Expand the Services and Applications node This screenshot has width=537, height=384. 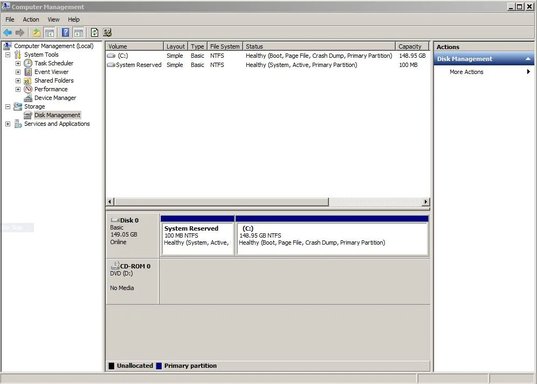coord(8,124)
